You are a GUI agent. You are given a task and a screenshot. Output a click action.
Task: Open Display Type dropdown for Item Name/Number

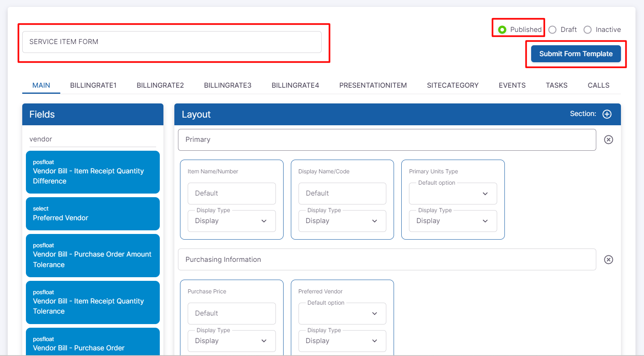pos(231,221)
